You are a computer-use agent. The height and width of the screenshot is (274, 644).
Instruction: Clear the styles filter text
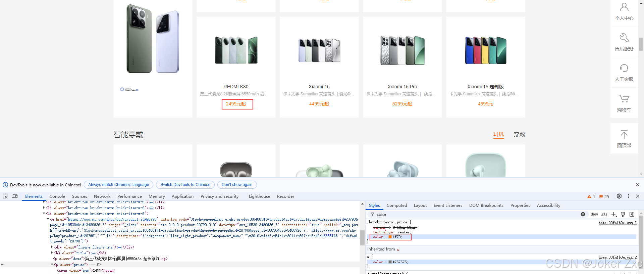[583, 214]
